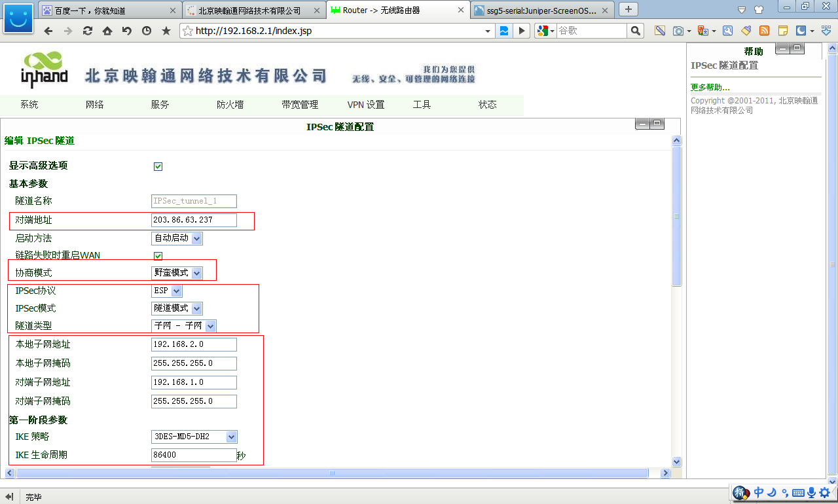Open the RSS feed toolbar icon

[x=764, y=31]
